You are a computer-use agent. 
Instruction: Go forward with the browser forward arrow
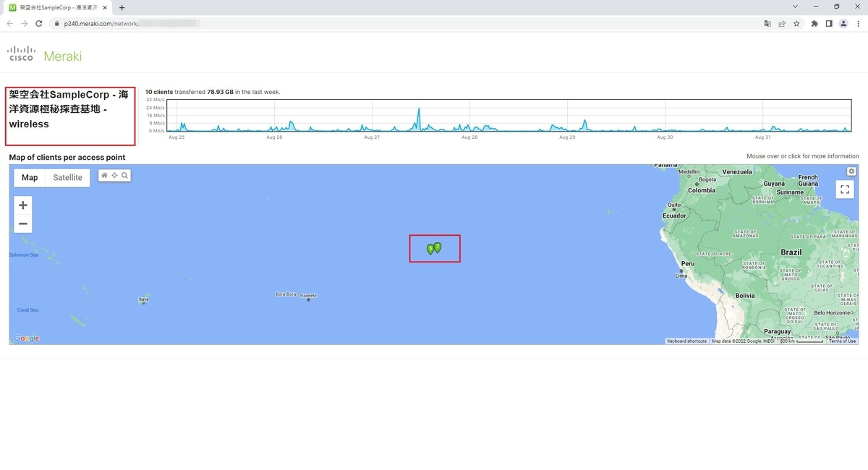24,23
